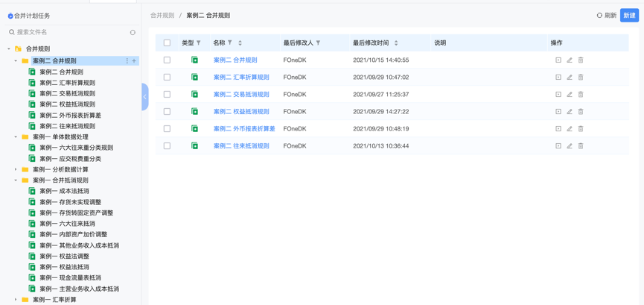Open 案例二 汇率折算规则 link in table
644x305 pixels.
241,77
